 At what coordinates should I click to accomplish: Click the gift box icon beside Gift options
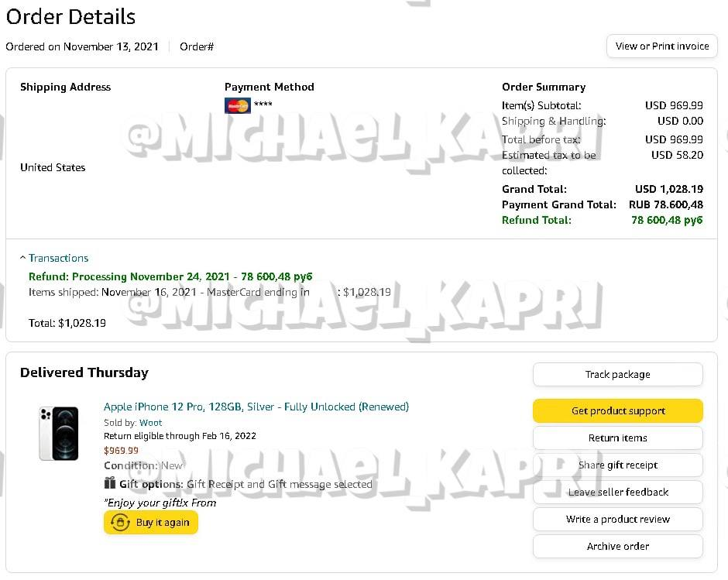(109, 483)
